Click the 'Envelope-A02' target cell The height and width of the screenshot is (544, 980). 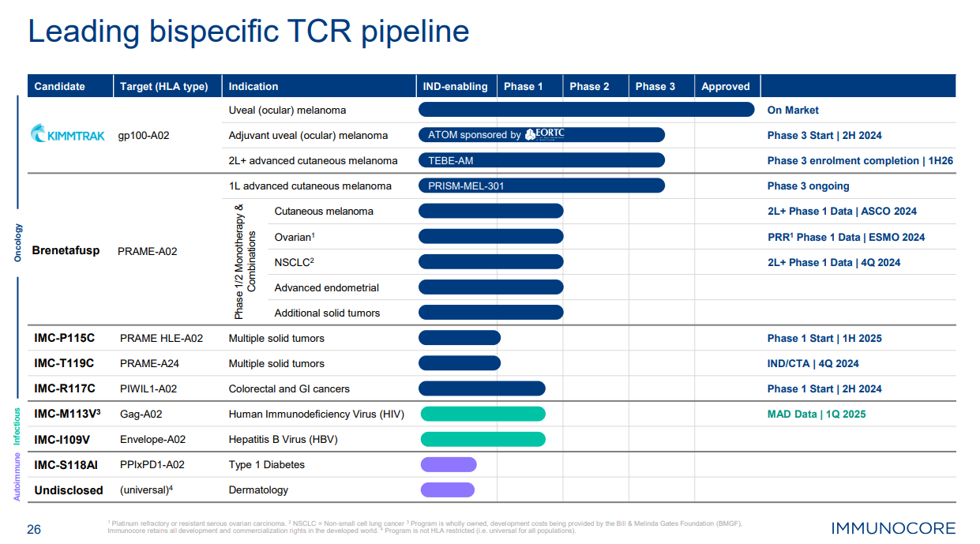tap(152, 439)
